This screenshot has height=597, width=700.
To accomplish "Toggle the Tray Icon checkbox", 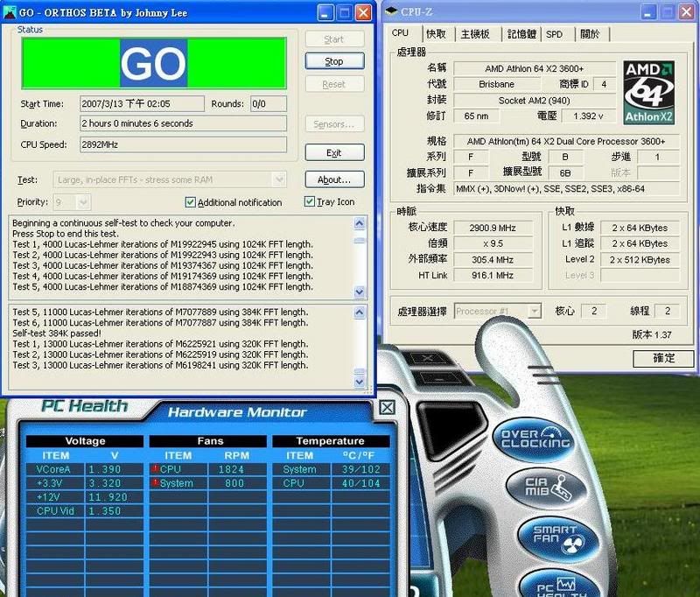I will [x=309, y=201].
